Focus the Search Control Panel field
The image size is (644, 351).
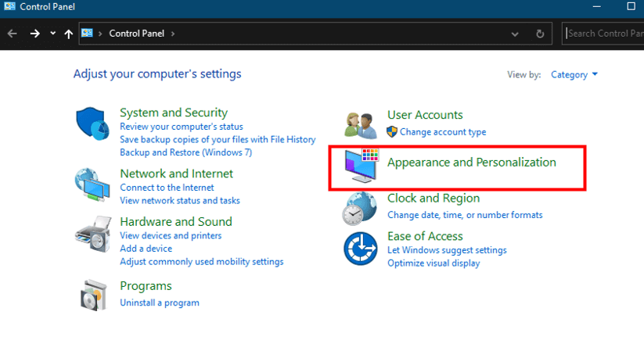pos(603,34)
